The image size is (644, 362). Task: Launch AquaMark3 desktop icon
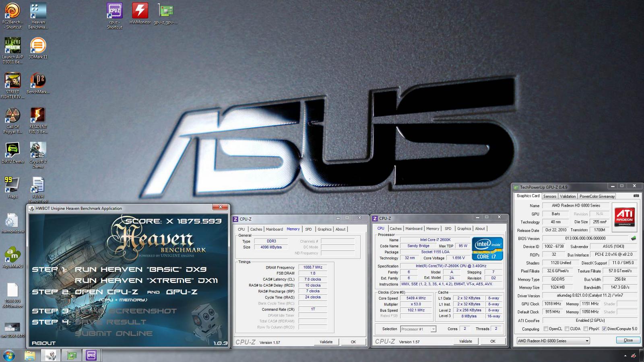click(12, 258)
